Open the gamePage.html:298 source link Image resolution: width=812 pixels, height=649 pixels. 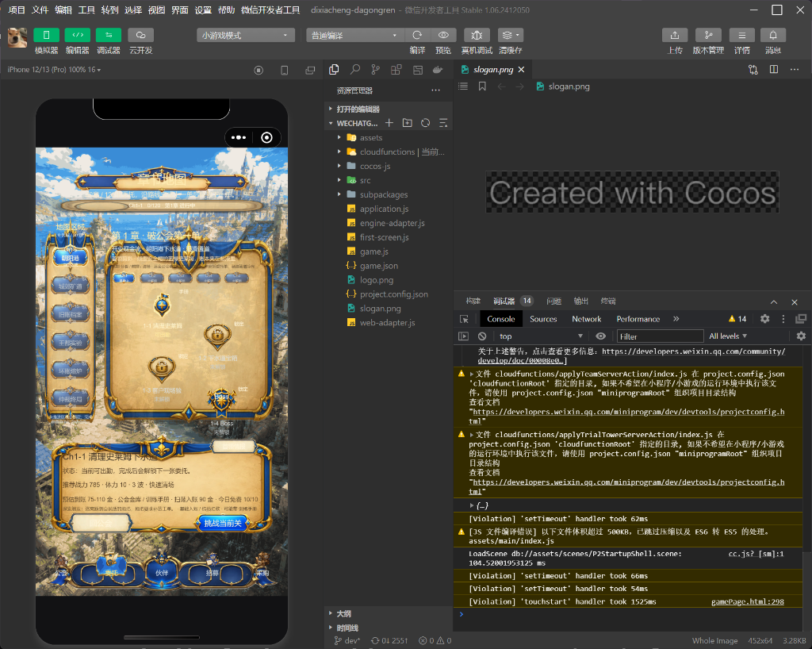747,602
